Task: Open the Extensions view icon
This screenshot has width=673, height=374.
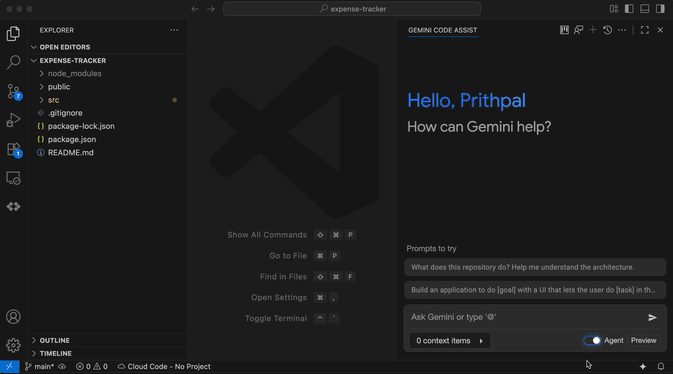Action: 13,149
